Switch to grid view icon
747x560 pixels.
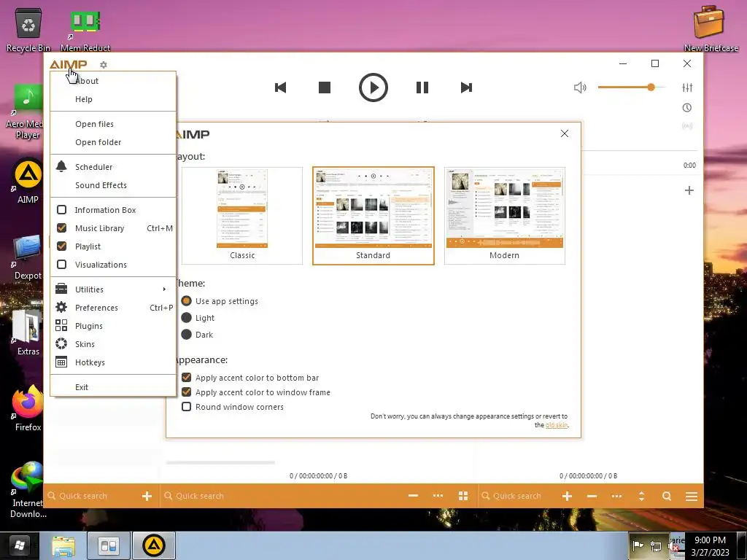click(x=463, y=496)
